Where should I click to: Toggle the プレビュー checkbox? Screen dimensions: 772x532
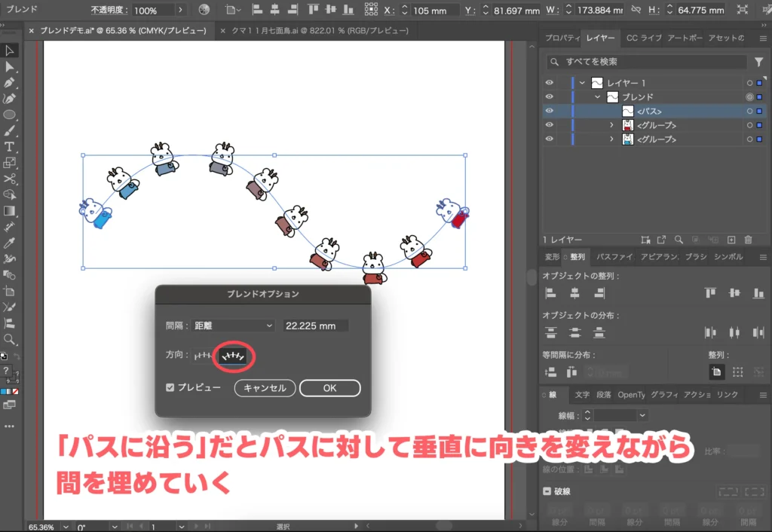[x=170, y=387]
